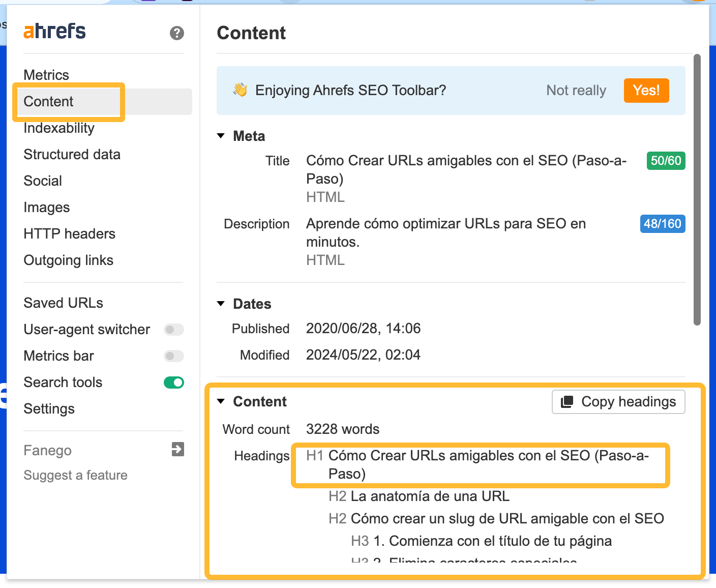This screenshot has width=716, height=588.
Task: Click the Yes! feedback button
Action: pos(646,90)
